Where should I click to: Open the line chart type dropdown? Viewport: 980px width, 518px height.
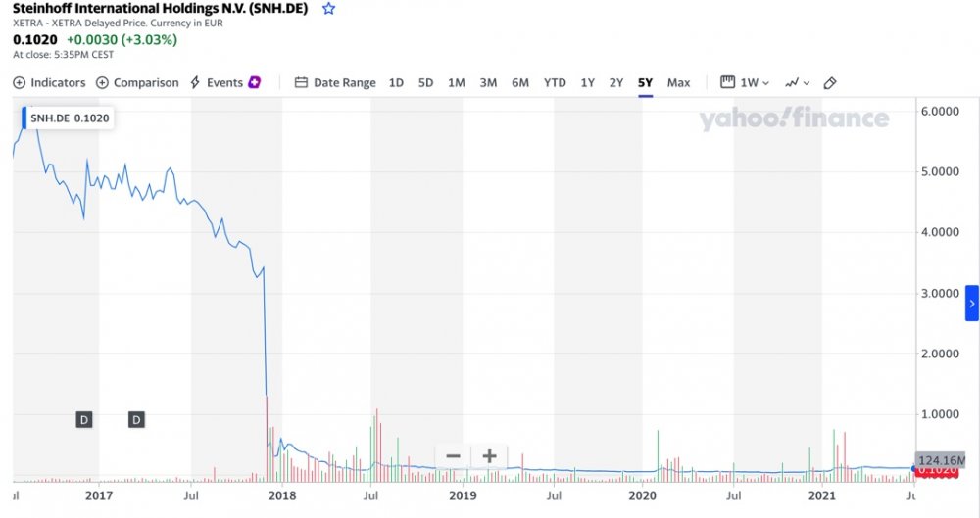pyautogui.click(x=798, y=82)
